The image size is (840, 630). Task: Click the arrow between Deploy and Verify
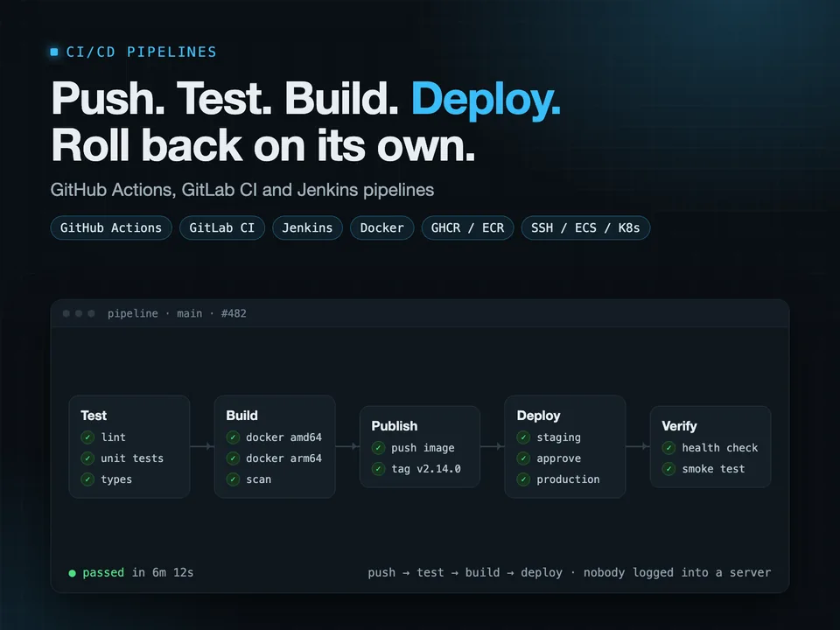click(x=638, y=446)
